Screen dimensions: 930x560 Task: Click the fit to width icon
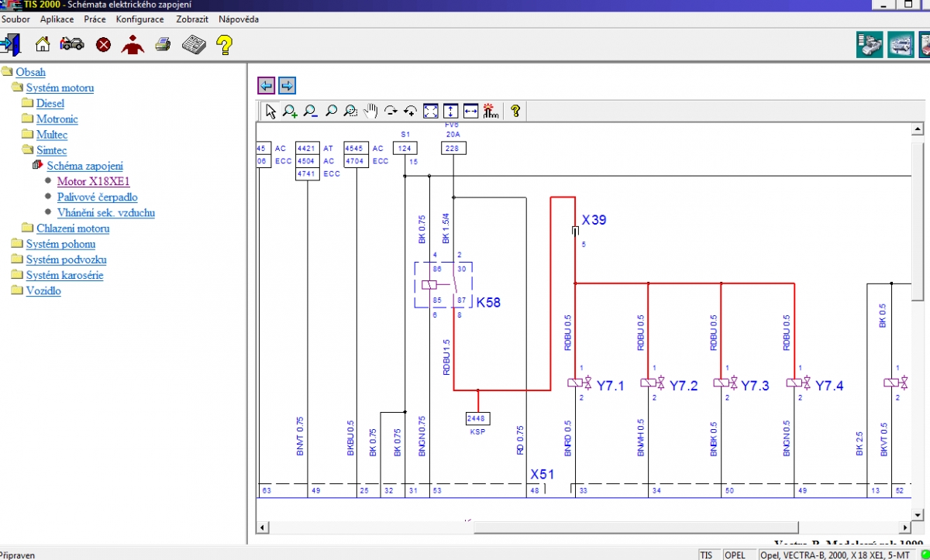pyautogui.click(x=471, y=111)
